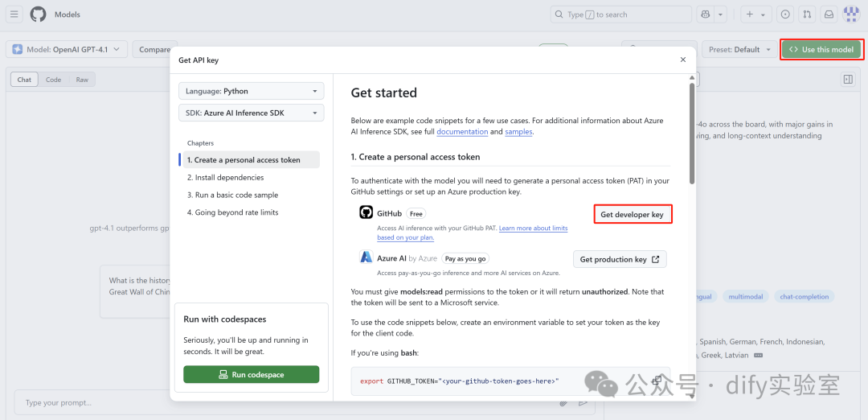Close the Get API key dialog
The height and width of the screenshot is (420, 868).
(683, 60)
